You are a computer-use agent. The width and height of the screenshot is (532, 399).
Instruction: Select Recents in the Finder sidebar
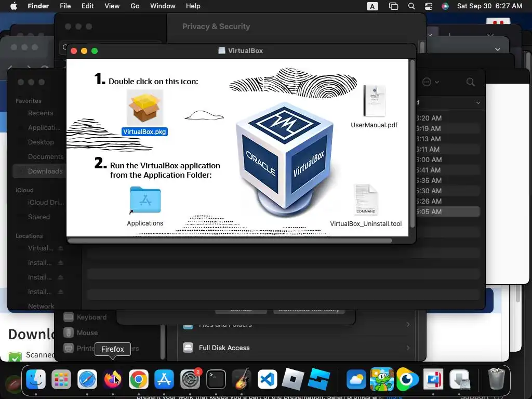[x=41, y=113]
